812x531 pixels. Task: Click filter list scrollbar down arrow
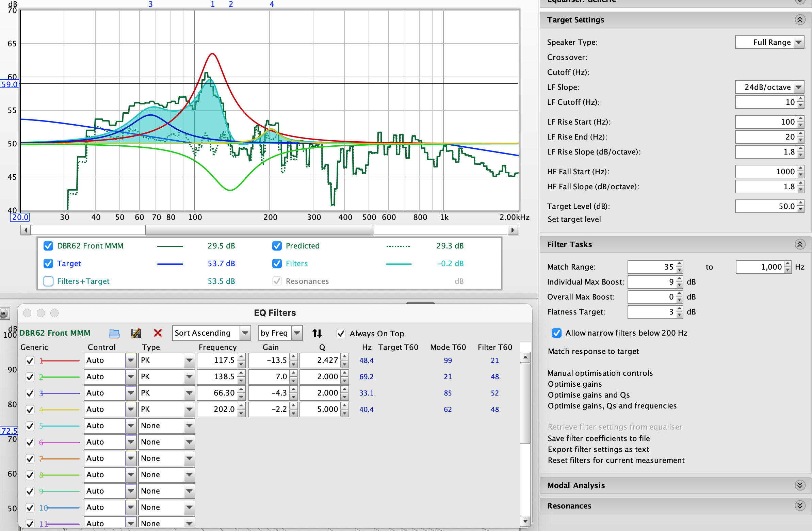point(525,521)
